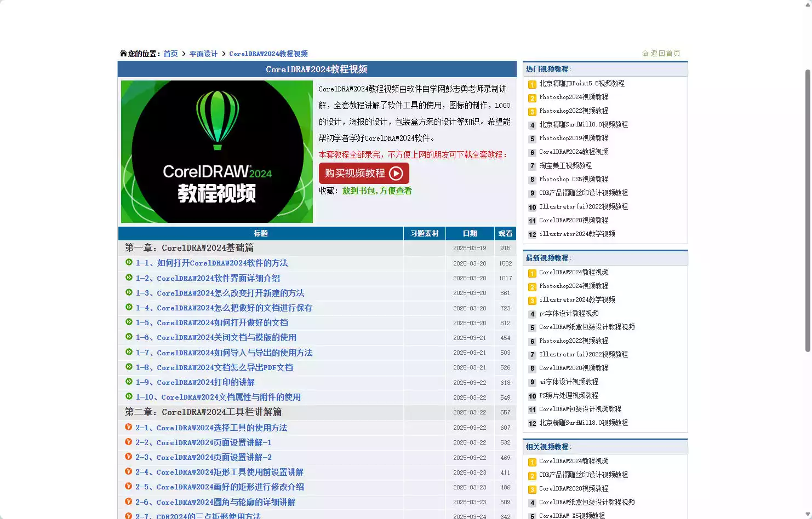Click rank badge 2 in the 热门视频教程 list
This screenshot has height=519, width=812.
pos(532,98)
